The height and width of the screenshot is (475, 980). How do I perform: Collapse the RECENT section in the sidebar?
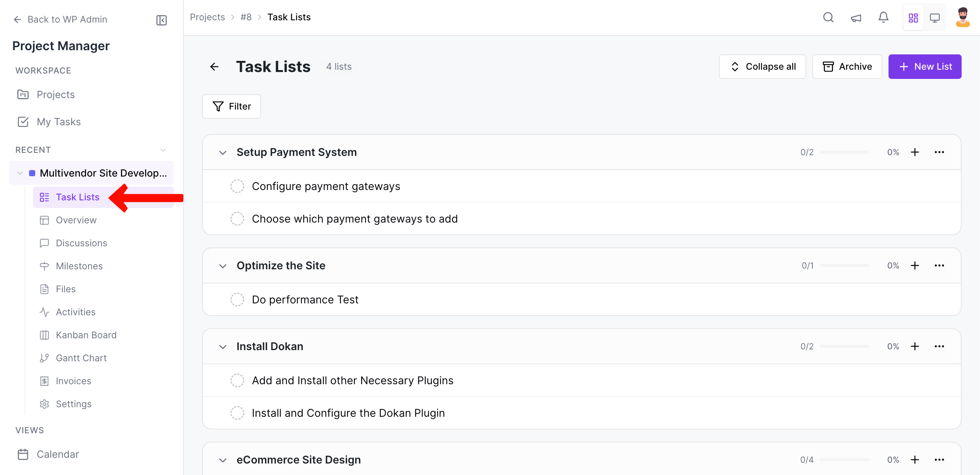[x=163, y=150]
